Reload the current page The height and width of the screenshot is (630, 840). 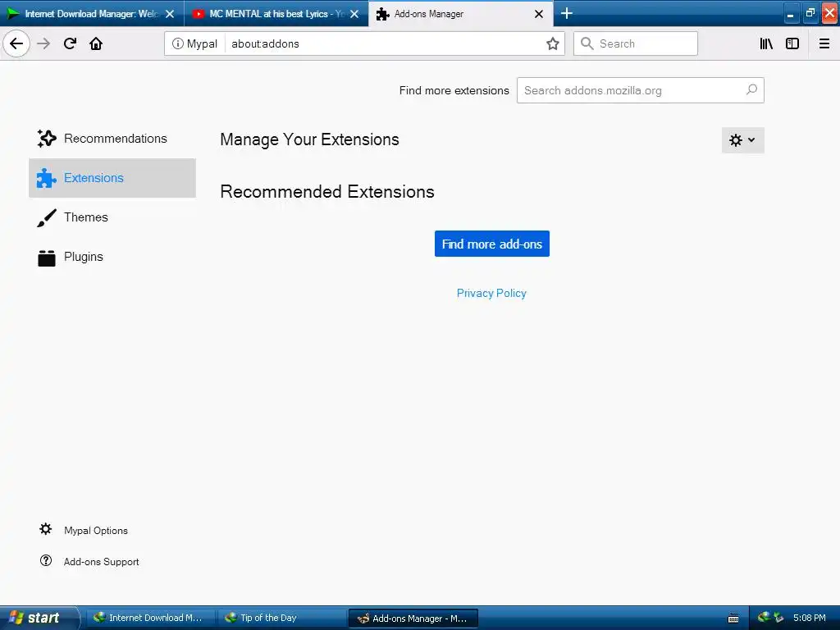tap(70, 43)
